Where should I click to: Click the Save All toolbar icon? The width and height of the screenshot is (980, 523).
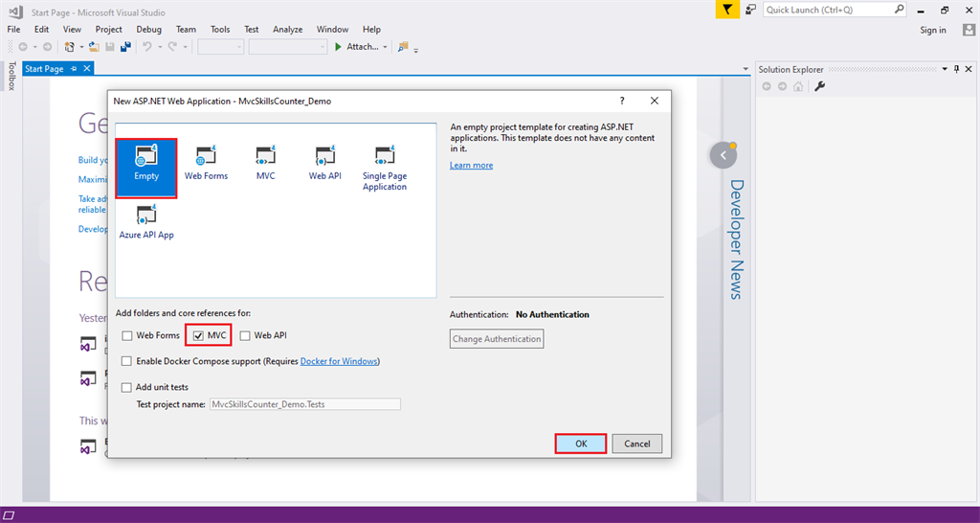125,47
